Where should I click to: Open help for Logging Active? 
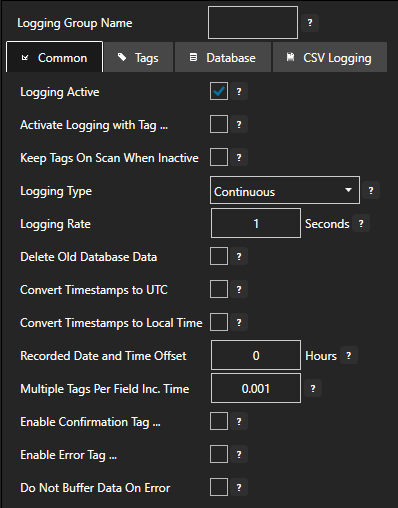pyautogui.click(x=239, y=91)
